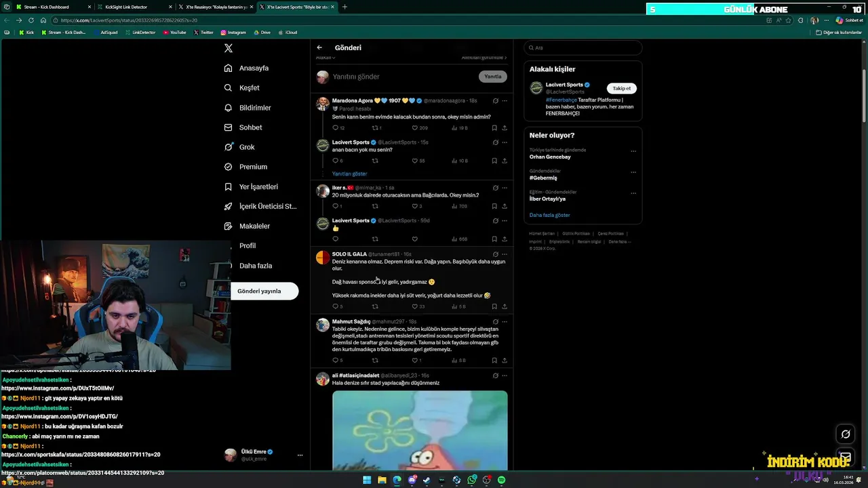Open Instagram bookmark in bookmarks bar
This screenshot has height=488, width=868.
(x=233, y=32)
